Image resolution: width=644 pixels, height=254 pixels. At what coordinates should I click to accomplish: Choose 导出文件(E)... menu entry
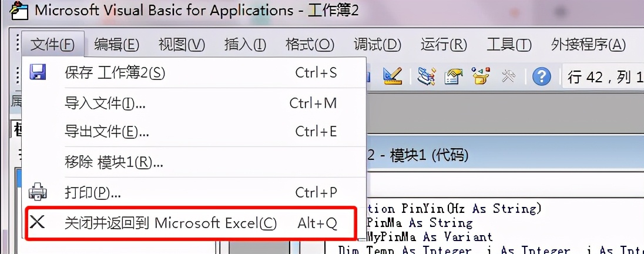click(x=194, y=132)
